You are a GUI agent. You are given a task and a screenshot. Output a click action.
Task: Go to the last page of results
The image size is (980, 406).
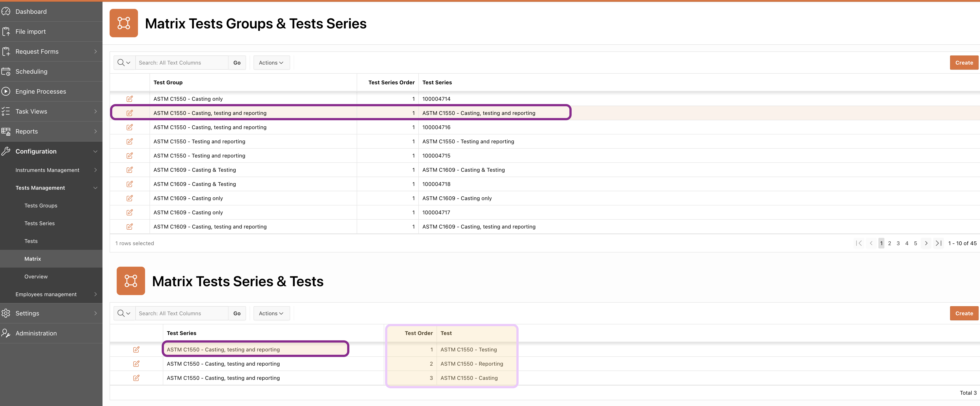point(939,243)
